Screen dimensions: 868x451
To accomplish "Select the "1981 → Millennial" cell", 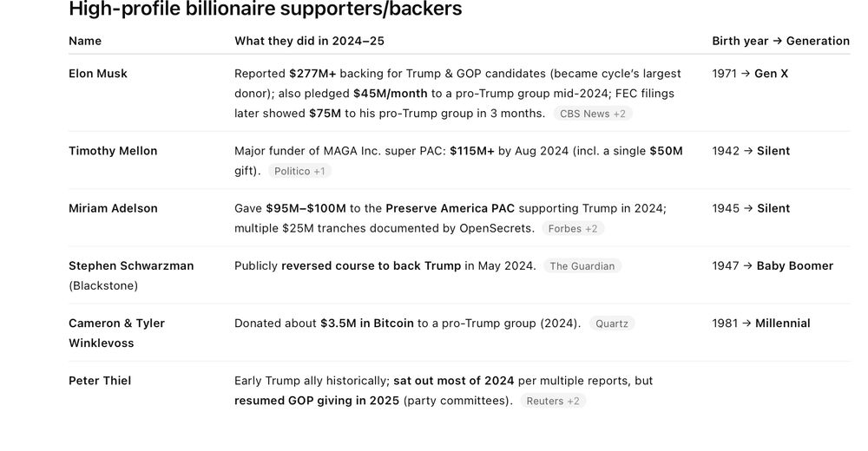I will click(761, 323).
